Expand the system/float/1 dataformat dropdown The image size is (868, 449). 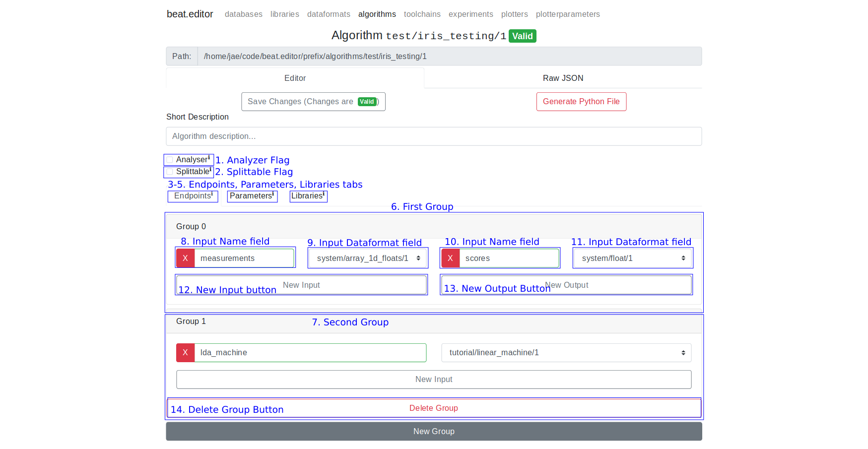point(633,258)
